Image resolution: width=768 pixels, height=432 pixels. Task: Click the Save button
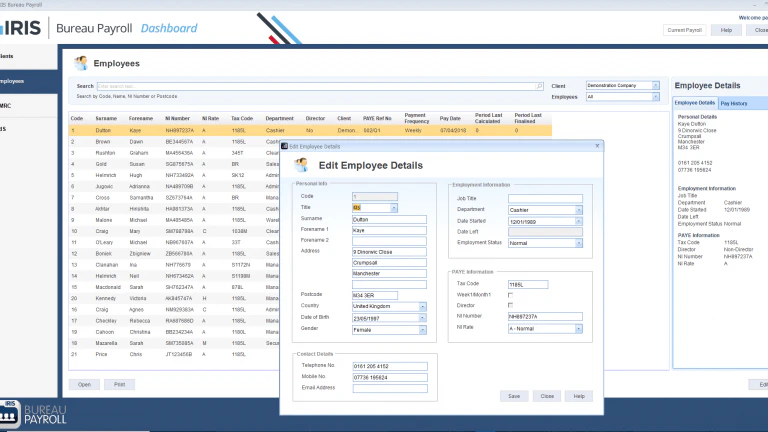514,396
